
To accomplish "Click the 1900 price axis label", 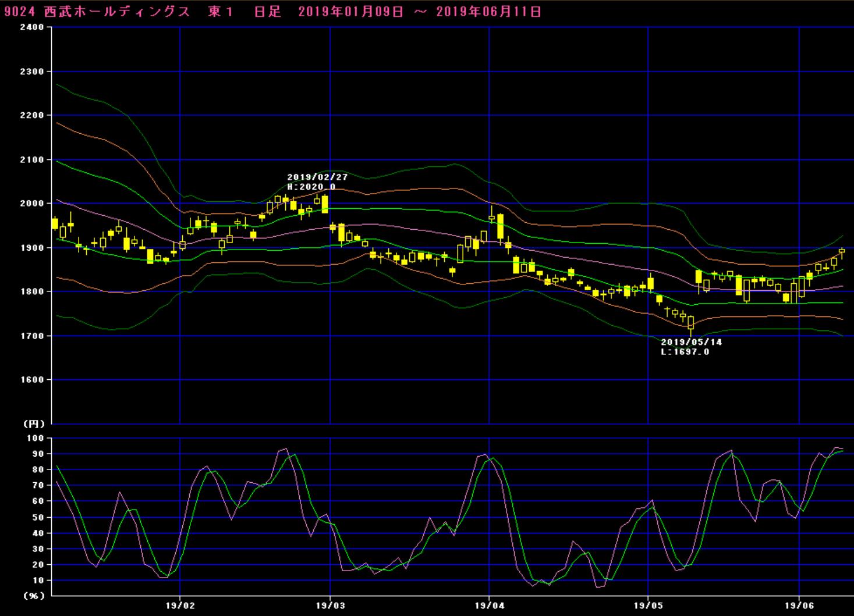I will tap(33, 248).
